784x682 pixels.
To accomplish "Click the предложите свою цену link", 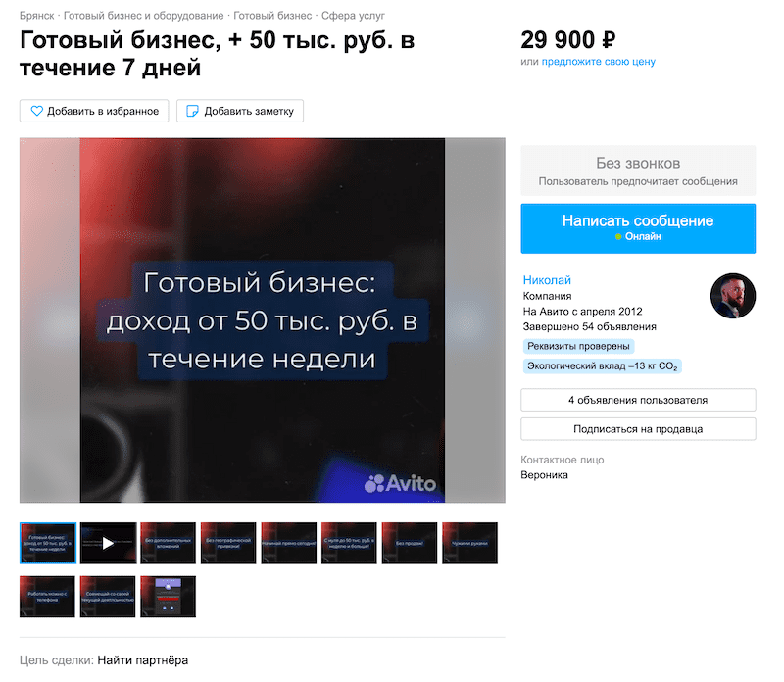I will pyautogui.click(x=599, y=62).
